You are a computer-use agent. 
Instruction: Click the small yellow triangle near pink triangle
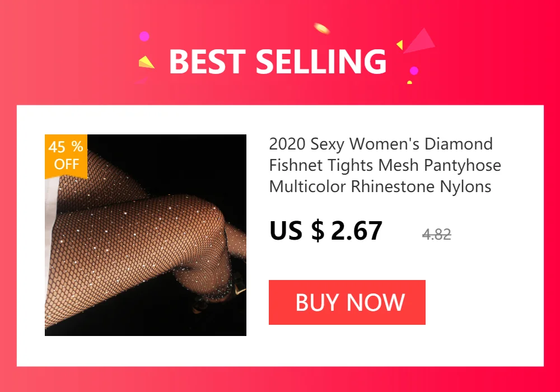(400, 45)
